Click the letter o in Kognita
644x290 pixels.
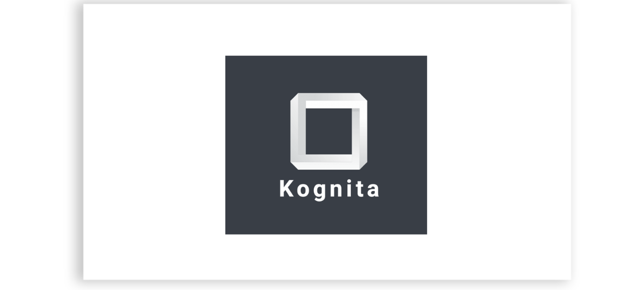point(303,191)
